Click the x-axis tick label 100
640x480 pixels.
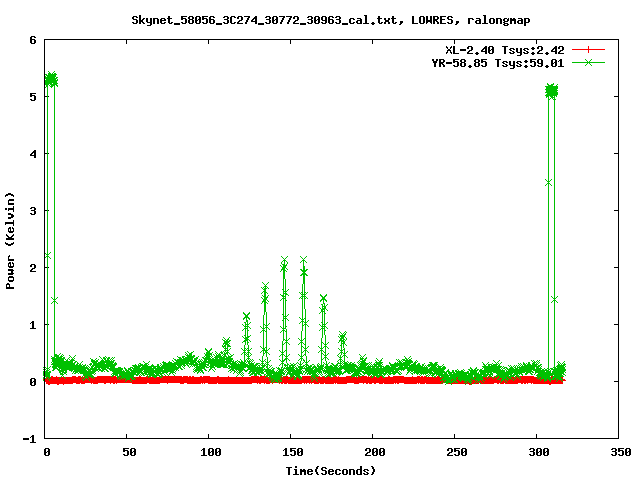click(211, 452)
